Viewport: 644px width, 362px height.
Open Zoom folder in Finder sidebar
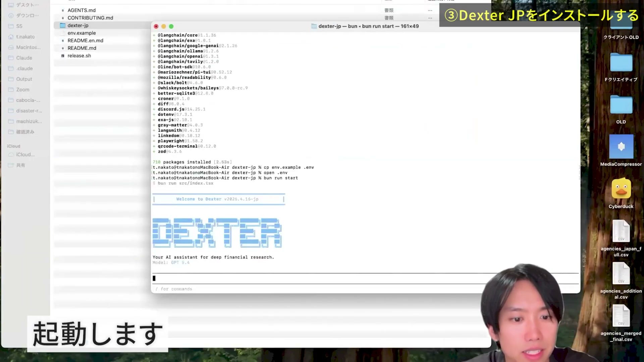click(x=22, y=89)
